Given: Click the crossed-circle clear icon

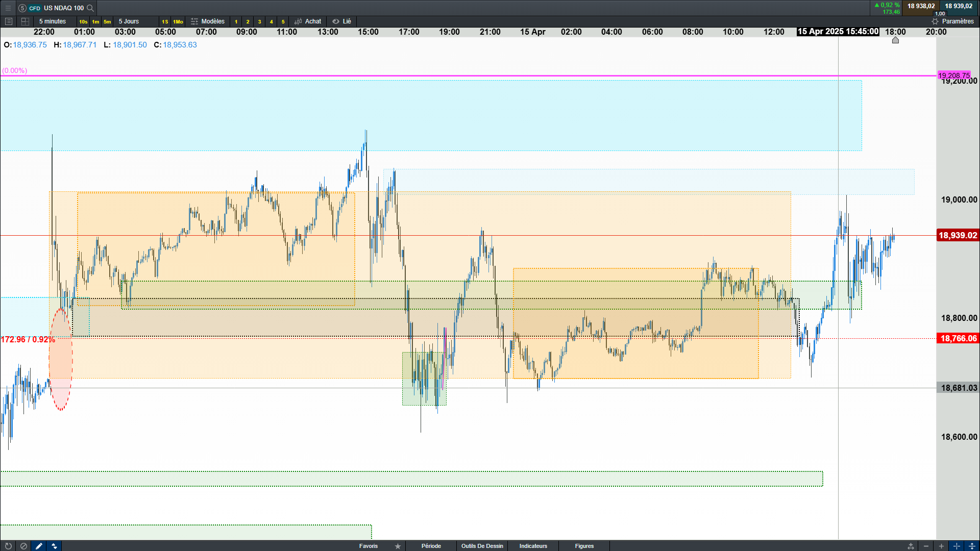Looking at the screenshot, I should pyautogui.click(x=23, y=546).
